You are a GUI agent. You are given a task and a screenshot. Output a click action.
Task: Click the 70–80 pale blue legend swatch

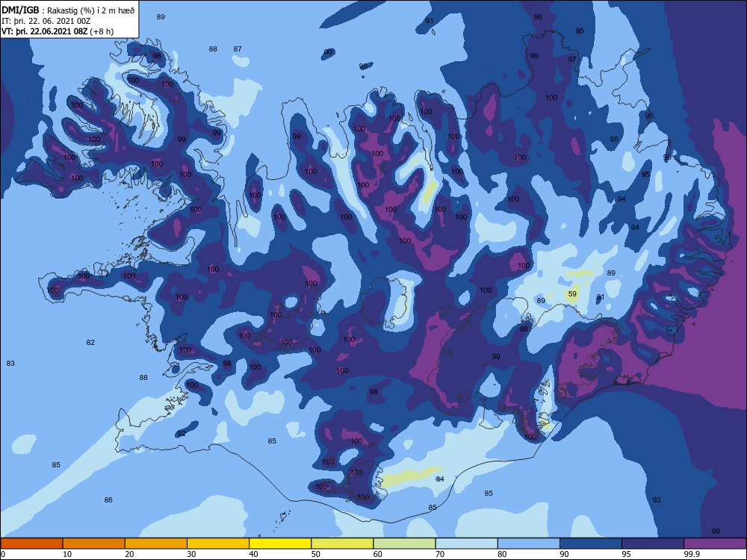[466, 544]
